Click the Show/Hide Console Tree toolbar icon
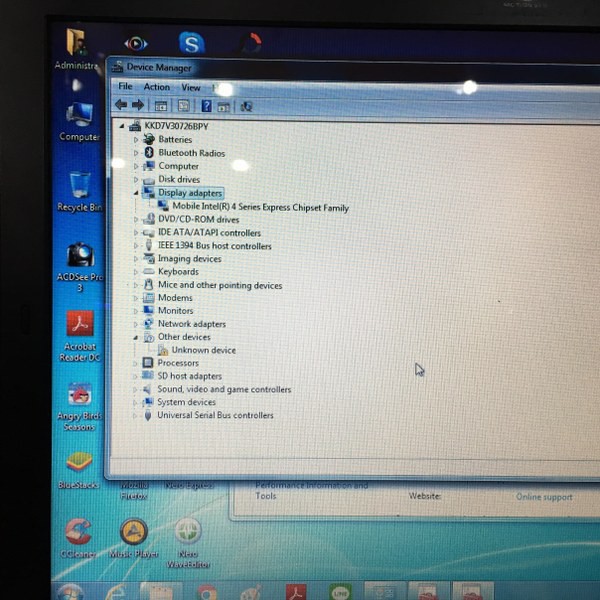 tap(161, 106)
